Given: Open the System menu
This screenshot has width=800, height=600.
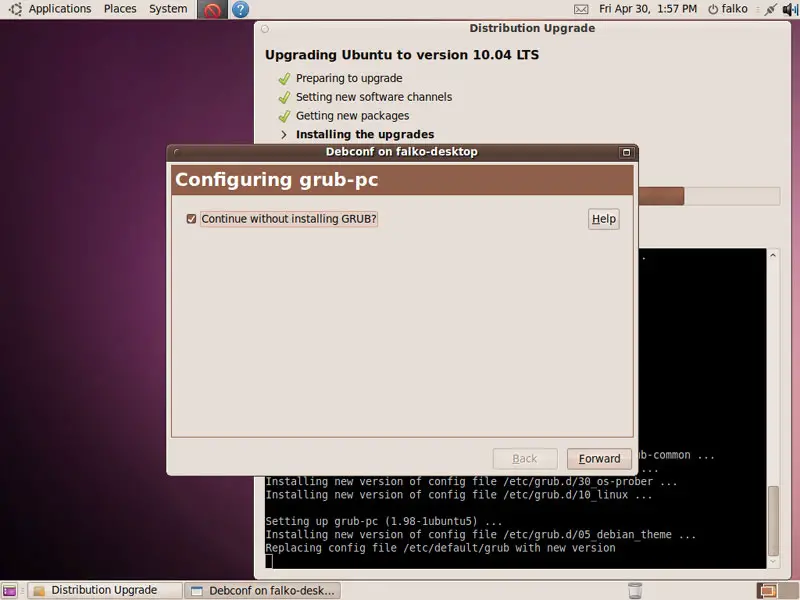Looking at the screenshot, I should coord(168,9).
